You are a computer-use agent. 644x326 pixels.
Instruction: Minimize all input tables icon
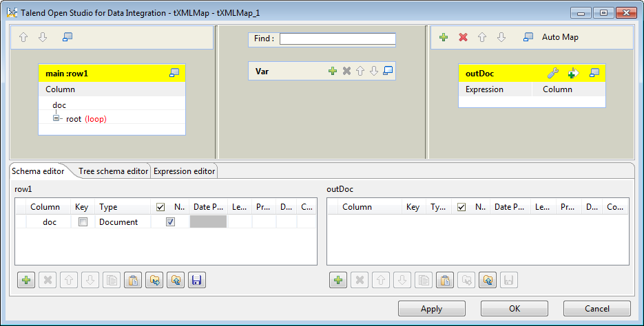tap(67, 37)
